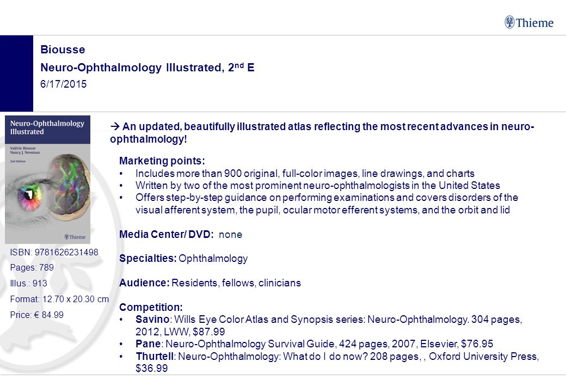
Task: Click the Marketing points heading
Action: pyautogui.click(x=162, y=161)
